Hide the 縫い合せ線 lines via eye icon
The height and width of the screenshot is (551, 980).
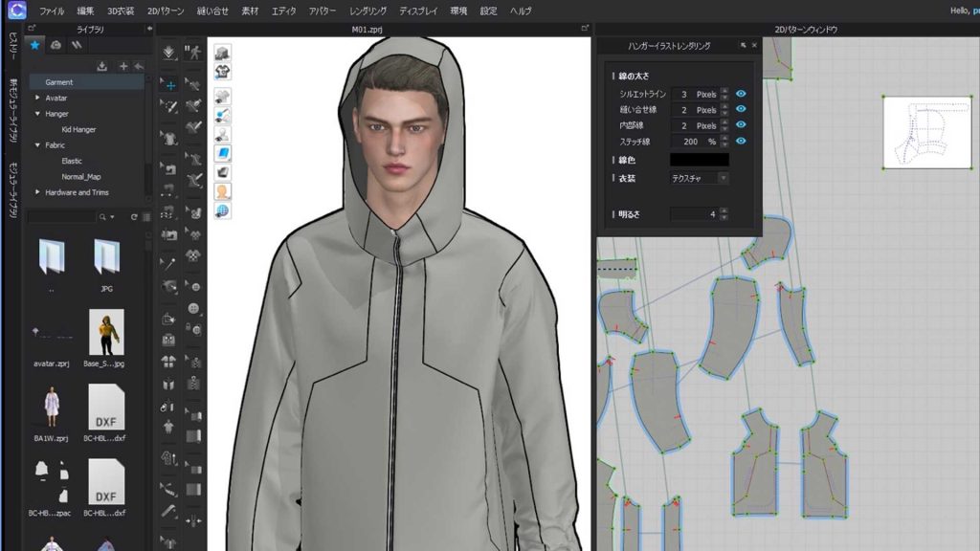coord(741,110)
